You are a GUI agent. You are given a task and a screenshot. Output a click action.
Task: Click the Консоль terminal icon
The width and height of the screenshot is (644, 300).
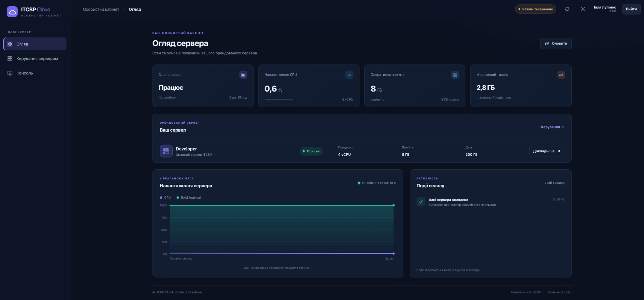[10, 73]
